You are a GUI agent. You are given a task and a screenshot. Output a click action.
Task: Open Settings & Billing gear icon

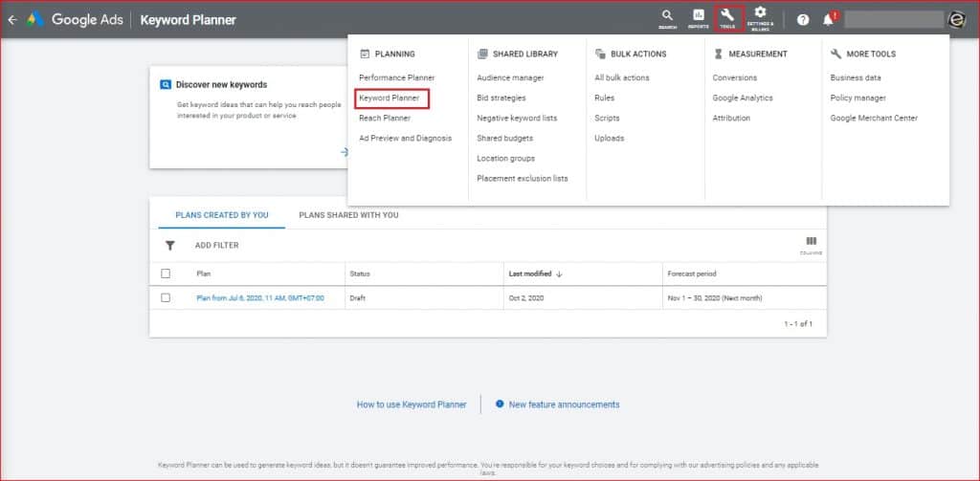coord(760,19)
